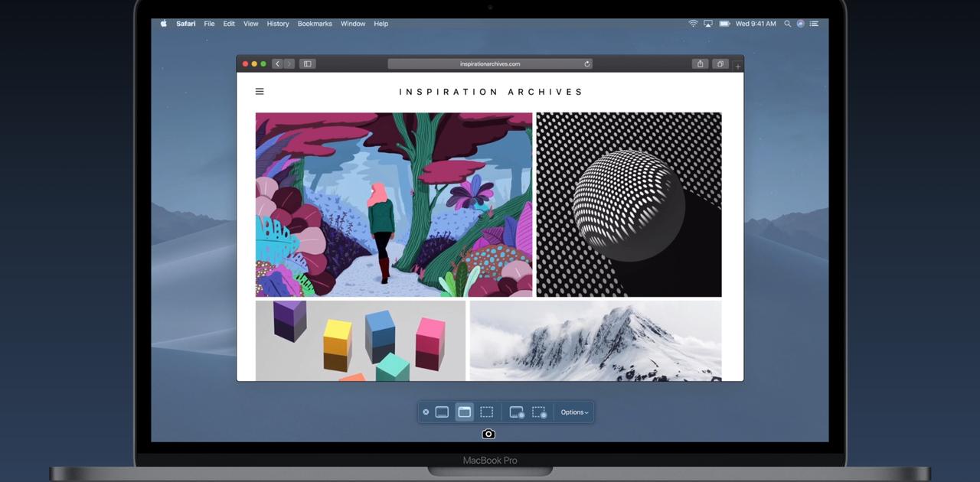Reload the inspirationarchives.com page
980x482 pixels.
[586, 64]
